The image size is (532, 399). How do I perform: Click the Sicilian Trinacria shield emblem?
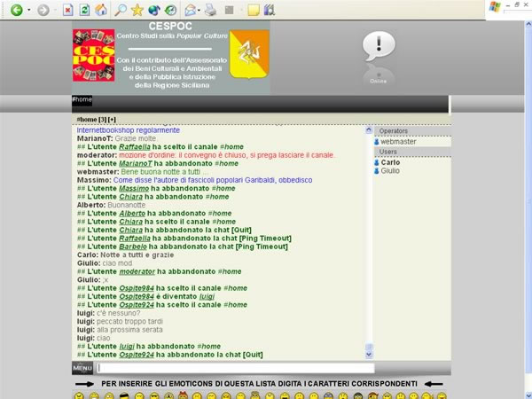click(x=249, y=54)
